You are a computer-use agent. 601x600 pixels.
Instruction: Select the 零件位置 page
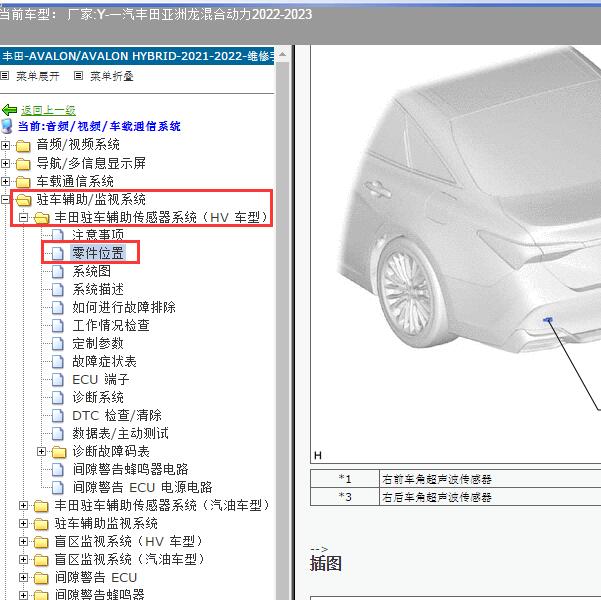click(x=98, y=253)
